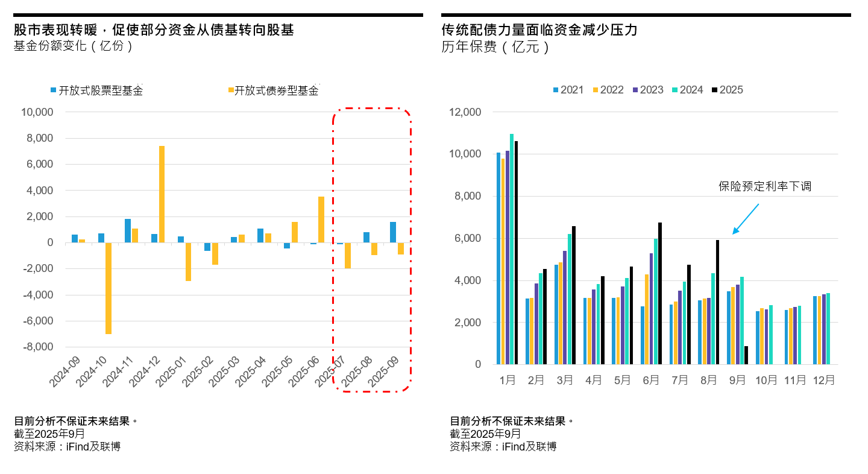Click the blue bar for 2025-09
The width and height of the screenshot is (868, 474).
coord(393,232)
